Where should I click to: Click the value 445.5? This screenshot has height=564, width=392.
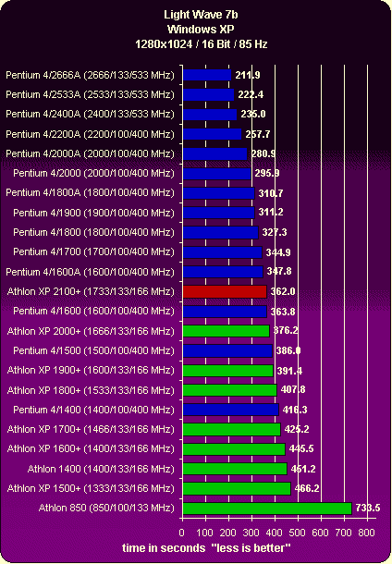click(x=301, y=448)
